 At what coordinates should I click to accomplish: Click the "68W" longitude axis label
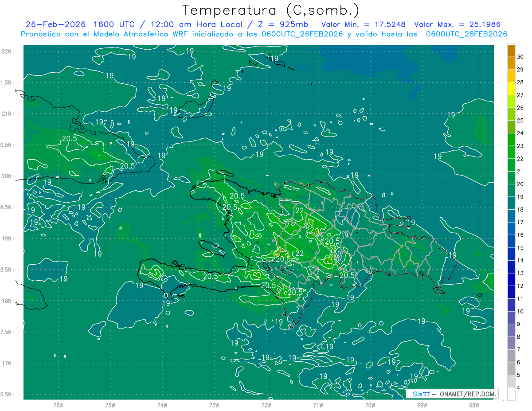pyautogui.click(x=474, y=405)
